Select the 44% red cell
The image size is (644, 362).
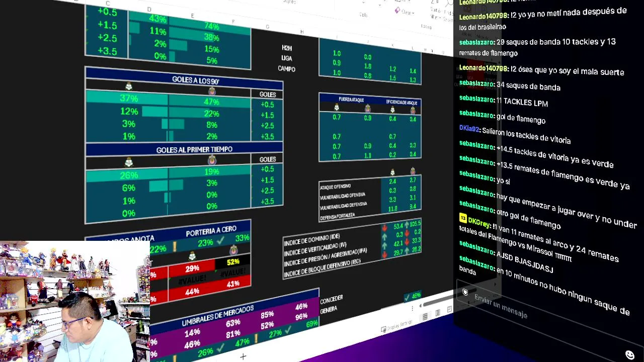coord(192,292)
